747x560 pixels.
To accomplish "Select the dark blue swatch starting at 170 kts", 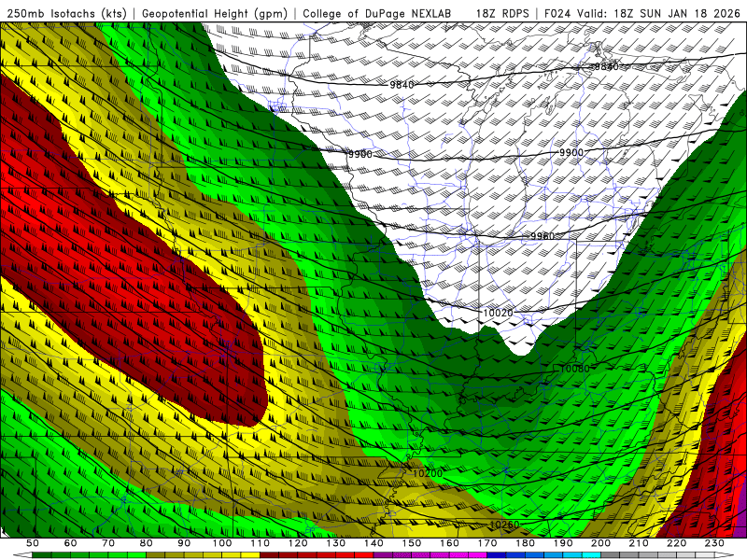I will [x=497, y=555].
